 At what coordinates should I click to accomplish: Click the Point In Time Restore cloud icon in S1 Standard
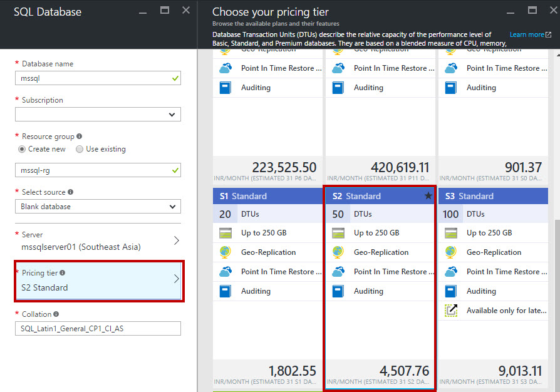coord(226,272)
